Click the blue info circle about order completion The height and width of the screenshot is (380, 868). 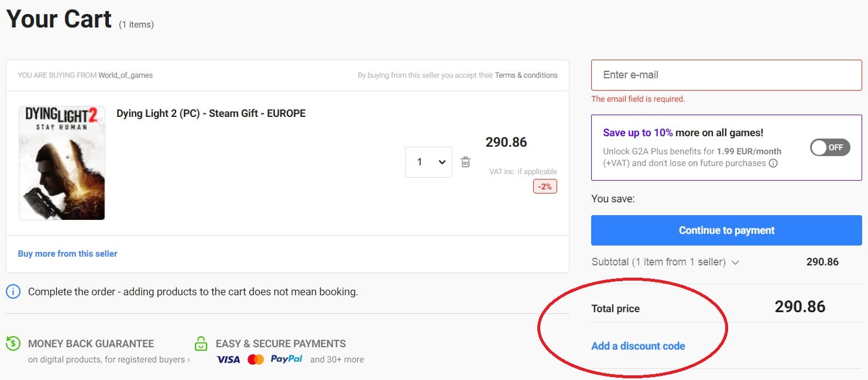pos(12,291)
